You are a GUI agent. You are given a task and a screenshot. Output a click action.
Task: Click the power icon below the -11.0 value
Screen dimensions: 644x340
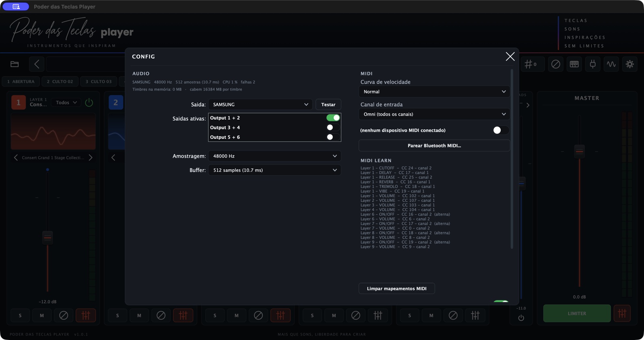[521, 318]
